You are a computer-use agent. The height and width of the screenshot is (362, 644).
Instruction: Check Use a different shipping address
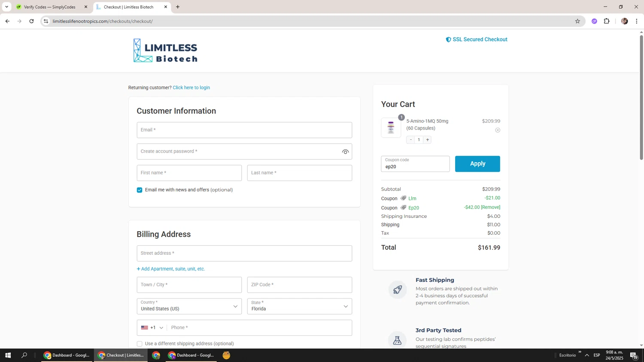pyautogui.click(x=140, y=344)
